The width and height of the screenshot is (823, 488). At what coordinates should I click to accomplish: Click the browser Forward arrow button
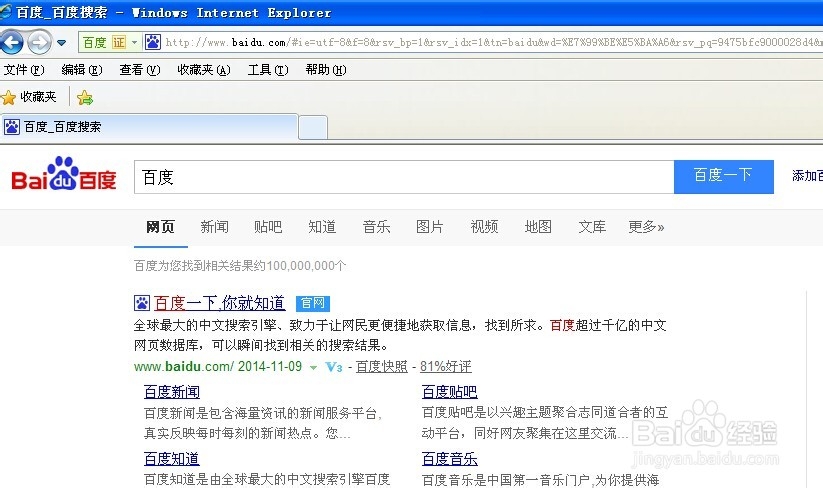coord(39,43)
